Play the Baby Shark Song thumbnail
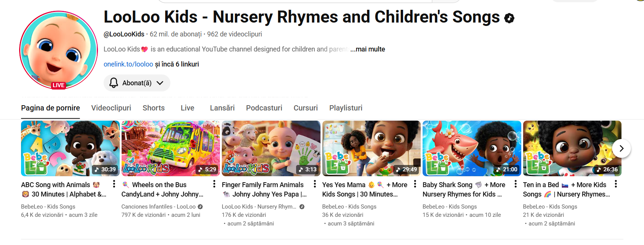 (472, 148)
